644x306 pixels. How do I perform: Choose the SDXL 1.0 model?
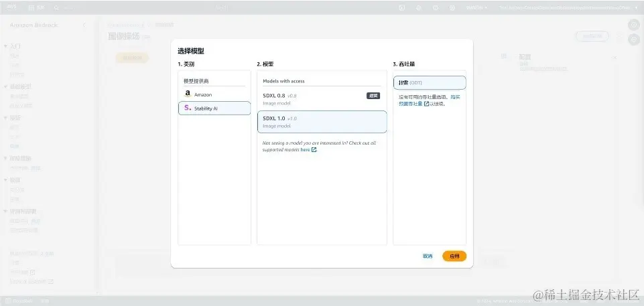click(322, 122)
